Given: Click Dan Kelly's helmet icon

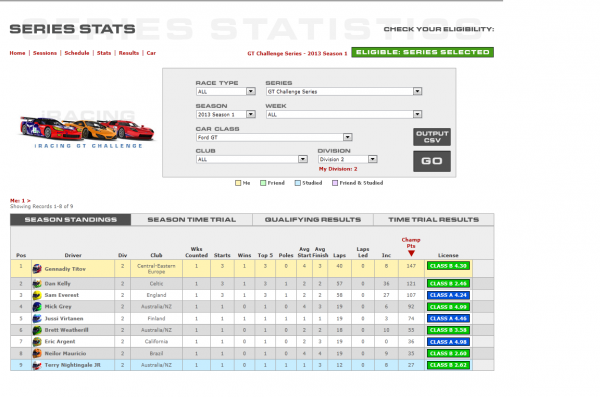Looking at the screenshot, I should tap(37, 284).
